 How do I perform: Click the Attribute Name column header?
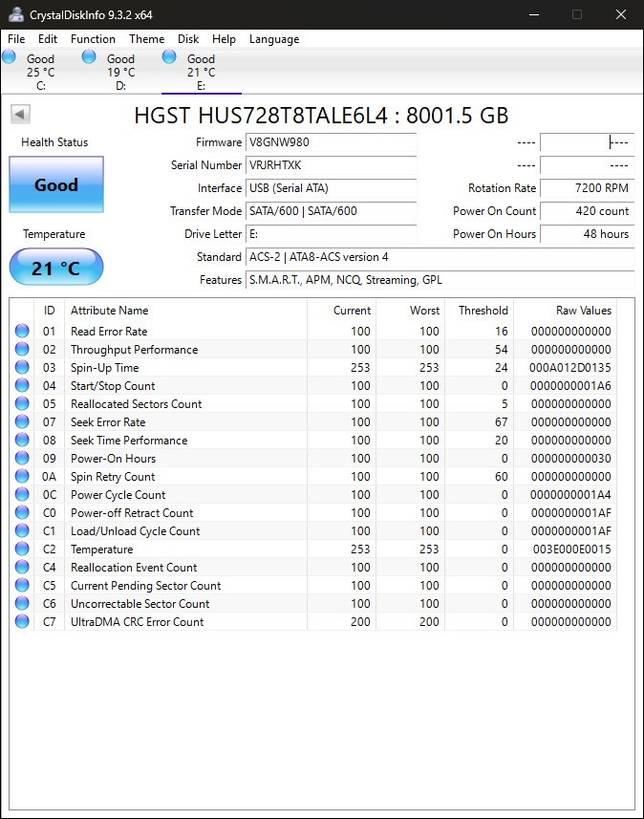click(x=185, y=311)
